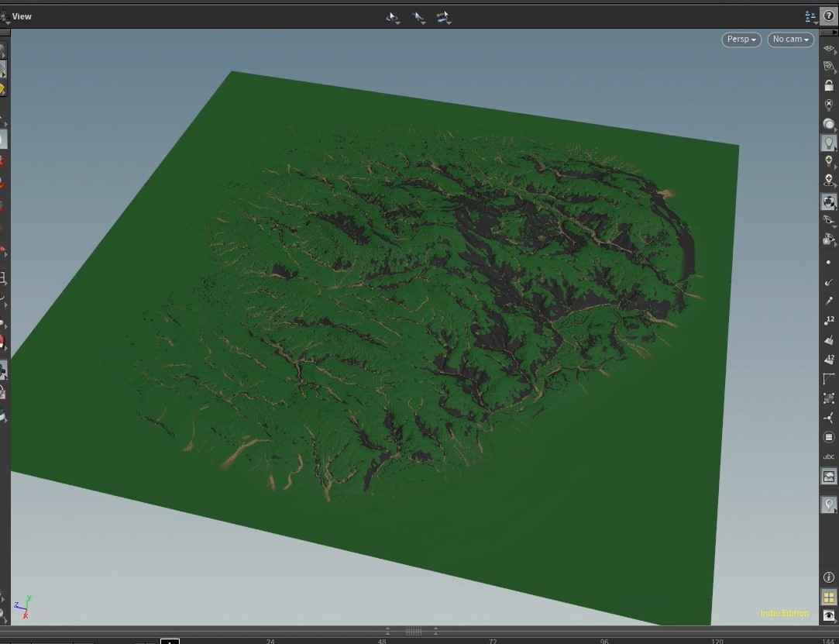
Task: Open the visualization map pin marker menu
Action: [829, 505]
